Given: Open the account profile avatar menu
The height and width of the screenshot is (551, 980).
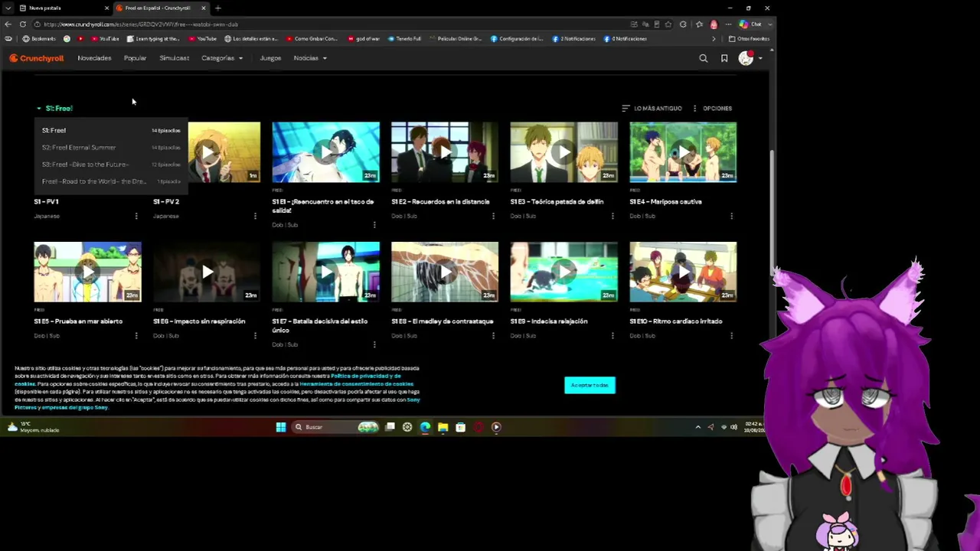Looking at the screenshot, I should click(x=750, y=58).
